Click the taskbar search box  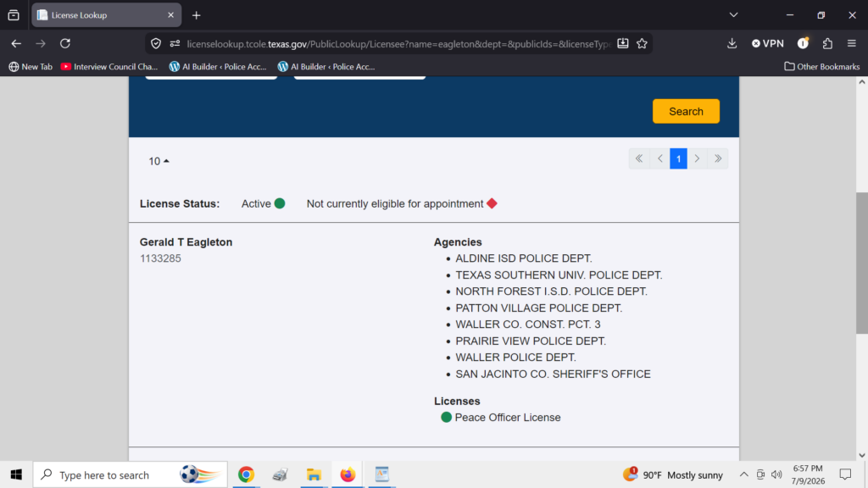pyautogui.click(x=130, y=474)
